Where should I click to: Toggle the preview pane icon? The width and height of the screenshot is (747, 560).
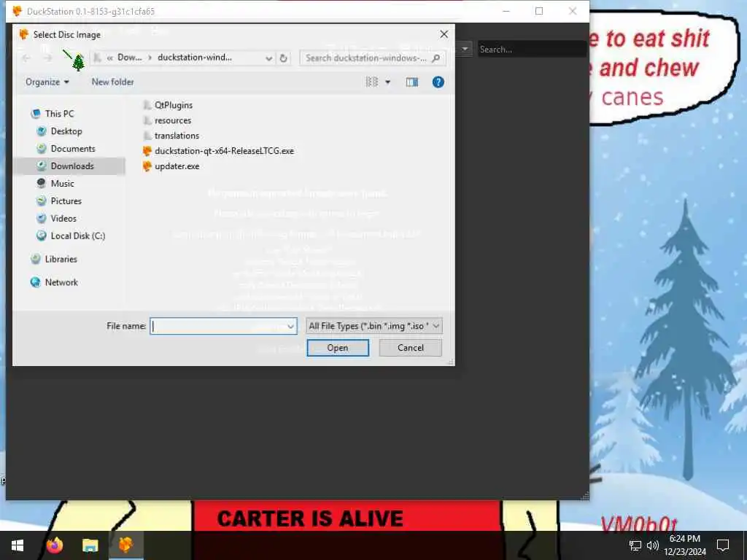point(412,82)
